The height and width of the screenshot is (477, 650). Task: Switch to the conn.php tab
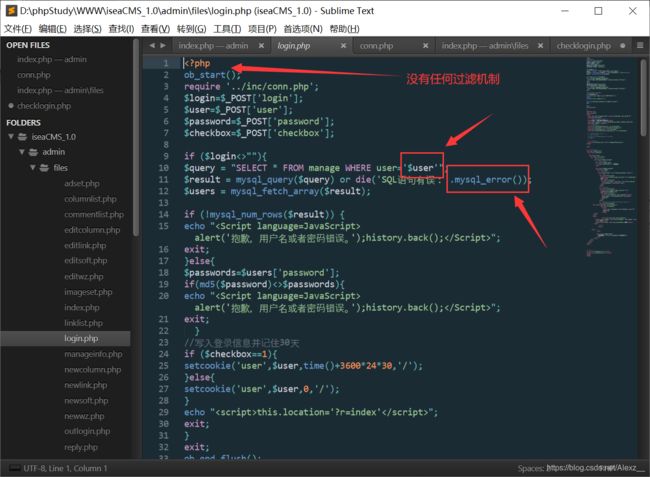[376, 46]
